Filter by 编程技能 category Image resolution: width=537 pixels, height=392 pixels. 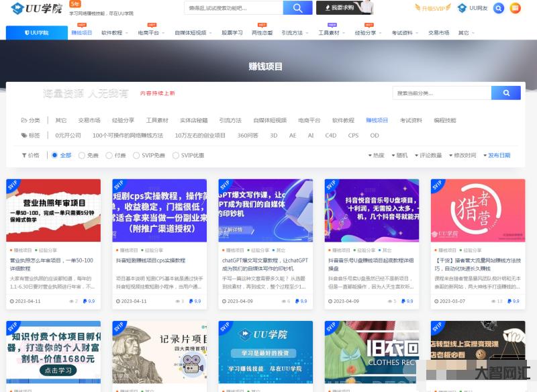pos(445,120)
